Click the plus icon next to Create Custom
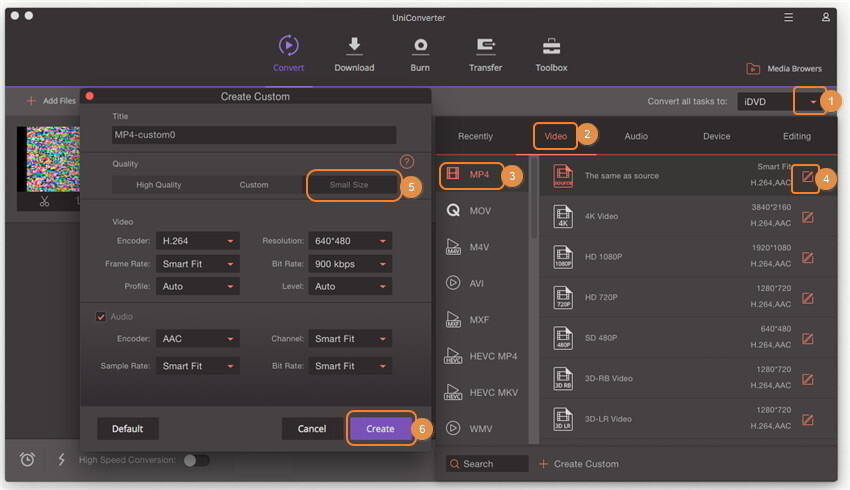Viewport: 850px width, 490px height. [x=543, y=464]
